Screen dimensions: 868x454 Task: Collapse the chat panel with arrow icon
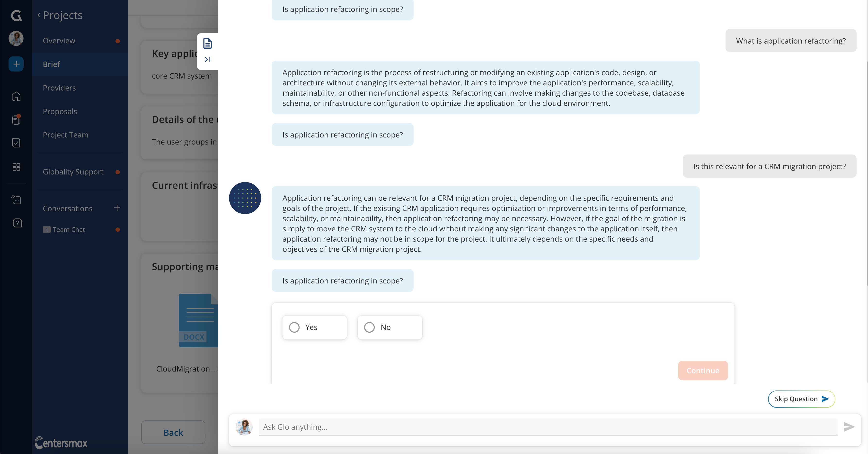coord(208,59)
